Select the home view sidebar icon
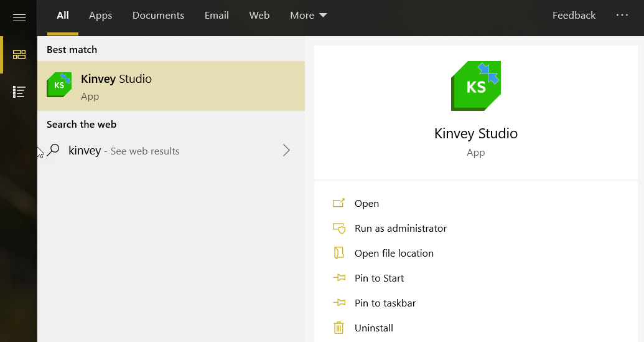The height and width of the screenshot is (342, 644). [x=19, y=54]
